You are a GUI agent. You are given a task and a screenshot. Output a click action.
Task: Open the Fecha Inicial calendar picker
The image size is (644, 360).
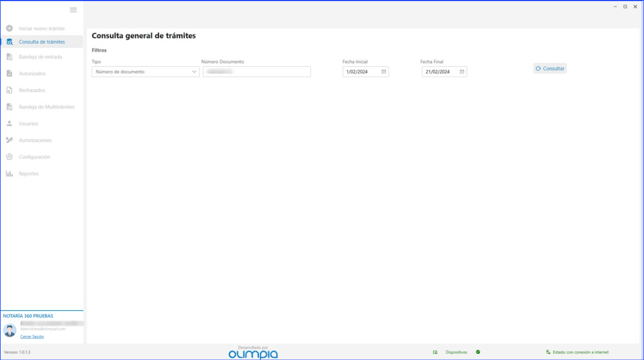click(384, 72)
